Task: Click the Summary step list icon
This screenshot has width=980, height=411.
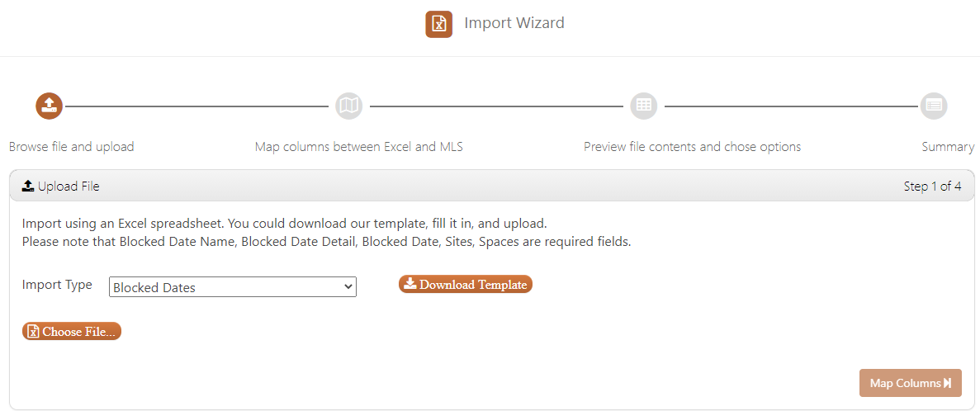Action: pyautogui.click(x=934, y=106)
